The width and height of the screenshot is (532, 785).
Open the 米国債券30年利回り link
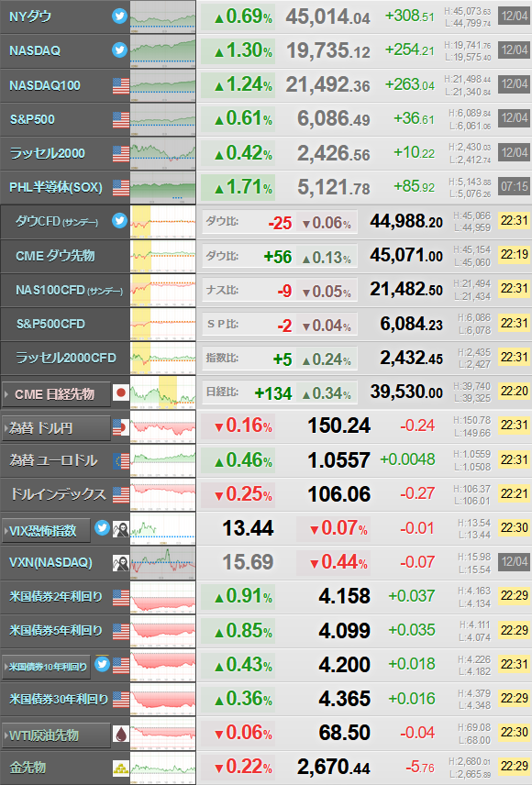coord(59,699)
